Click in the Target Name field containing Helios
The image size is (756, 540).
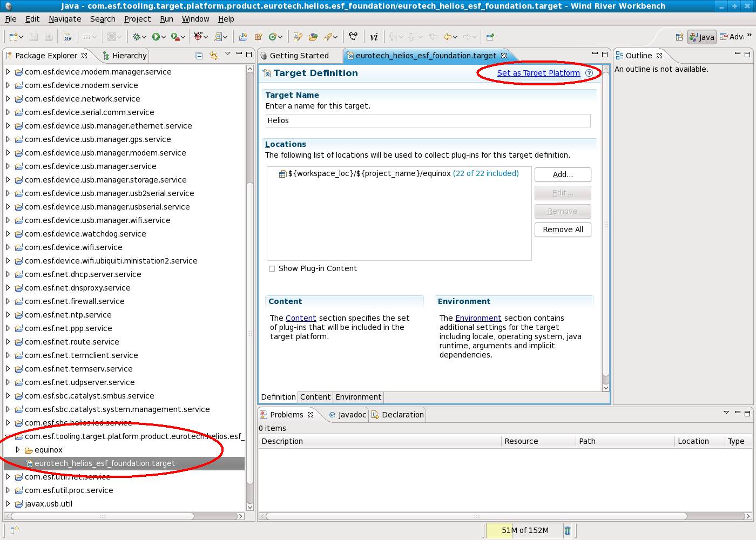[428, 120]
